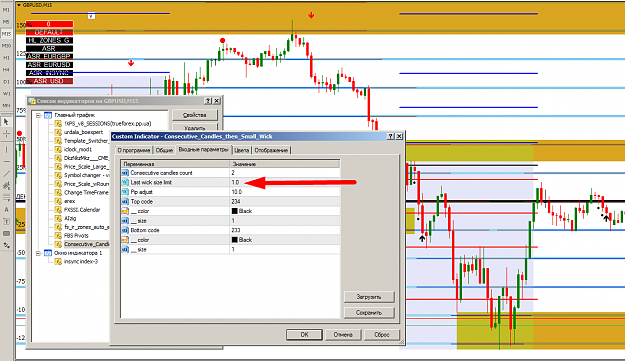Open Black color swatch under Top code
This screenshot has width=625, height=361.
coord(234,211)
